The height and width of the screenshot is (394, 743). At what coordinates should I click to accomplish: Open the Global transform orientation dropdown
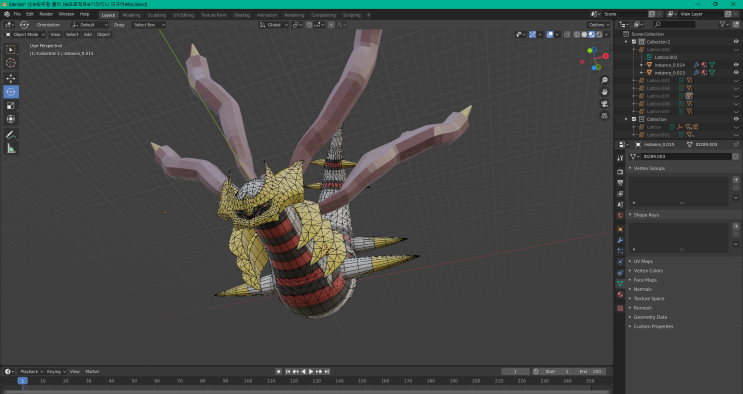pos(274,25)
